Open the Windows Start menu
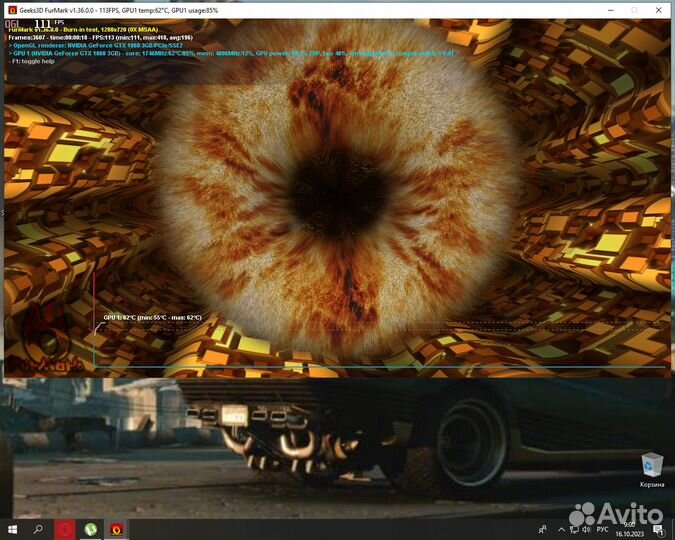Viewport: 675px width, 540px height. pyautogui.click(x=13, y=528)
